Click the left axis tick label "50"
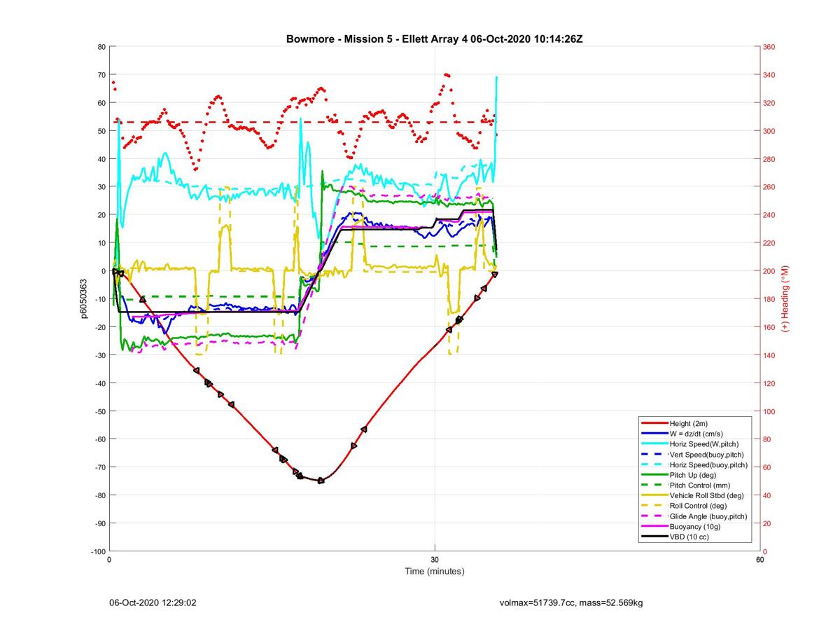 click(x=102, y=131)
